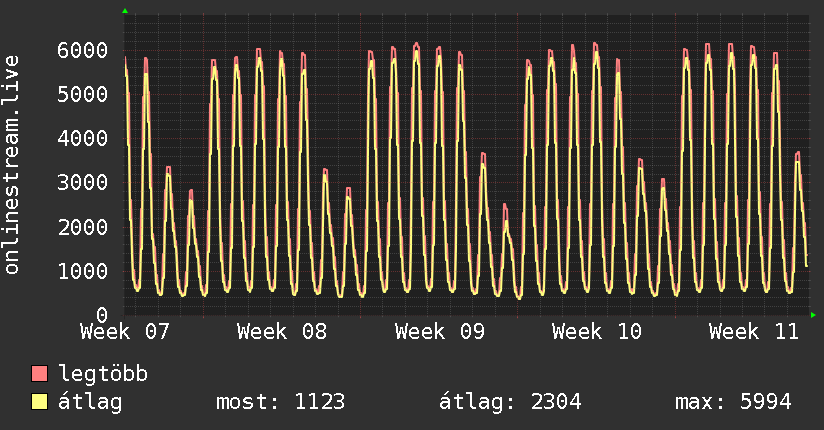Click the 'max: 5994' statistic

733,403
